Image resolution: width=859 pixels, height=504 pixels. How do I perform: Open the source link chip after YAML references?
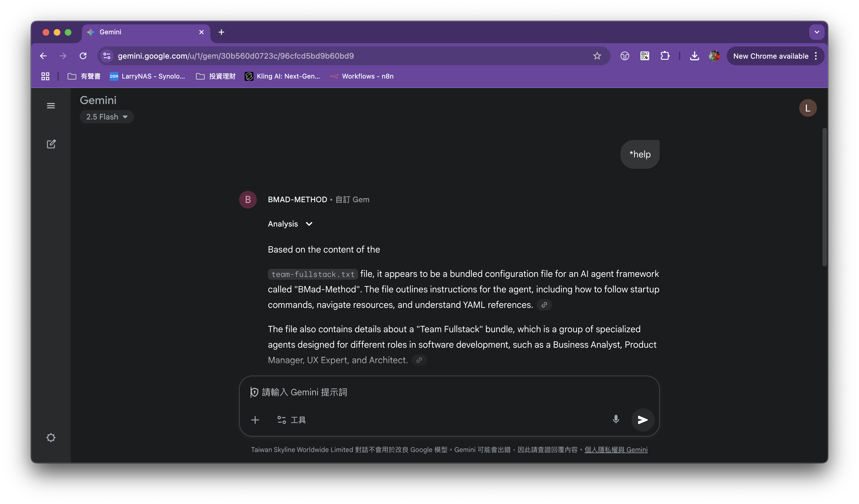click(x=544, y=305)
